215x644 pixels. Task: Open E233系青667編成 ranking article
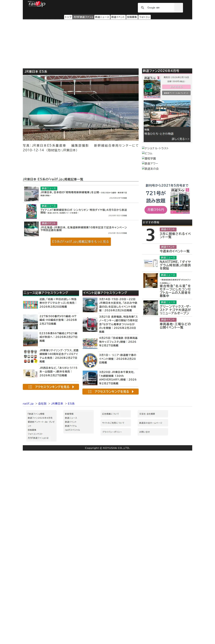coord(59,337)
